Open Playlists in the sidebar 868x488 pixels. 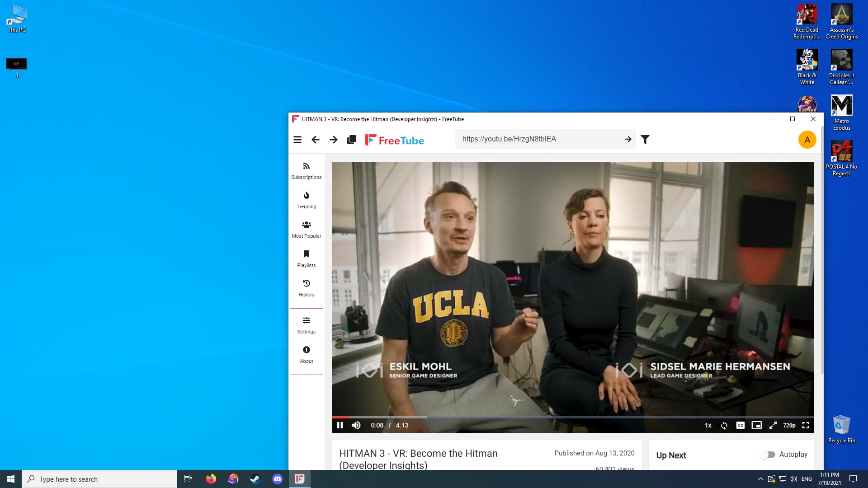[307, 259]
